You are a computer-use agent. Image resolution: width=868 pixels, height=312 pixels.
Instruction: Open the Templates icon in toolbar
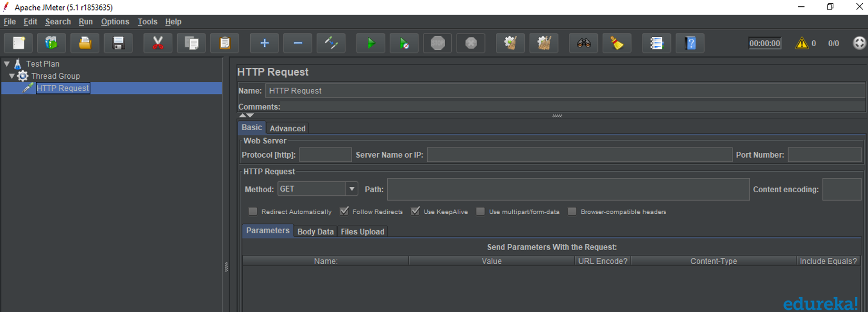(x=51, y=43)
